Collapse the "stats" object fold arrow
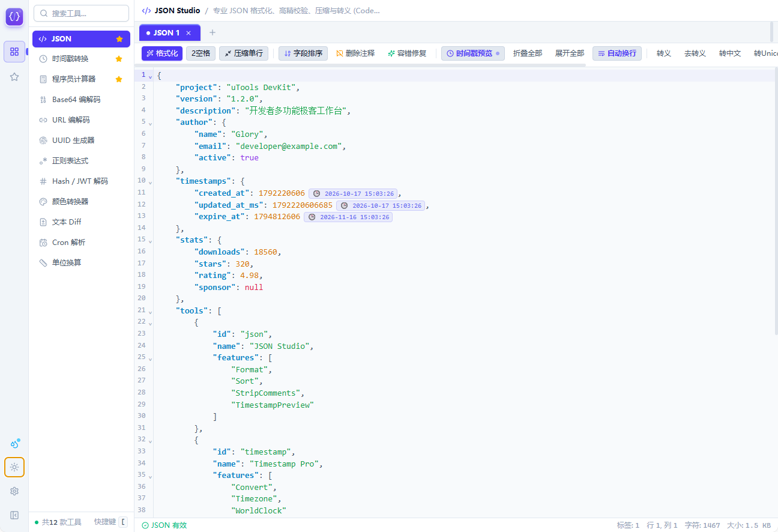The width and height of the screenshot is (778, 532). (x=150, y=241)
